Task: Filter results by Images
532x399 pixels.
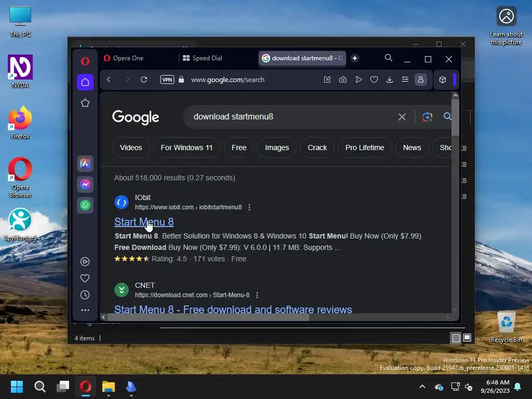Action: [x=277, y=148]
